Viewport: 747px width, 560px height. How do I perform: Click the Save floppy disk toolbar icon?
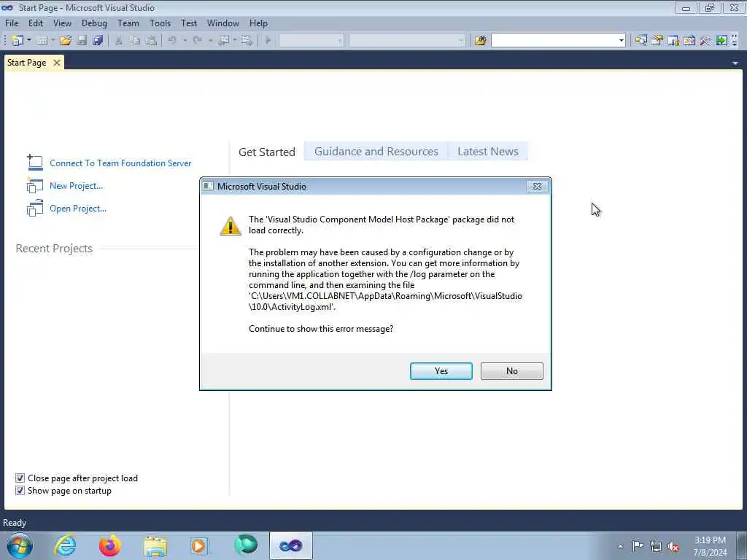tap(82, 41)
